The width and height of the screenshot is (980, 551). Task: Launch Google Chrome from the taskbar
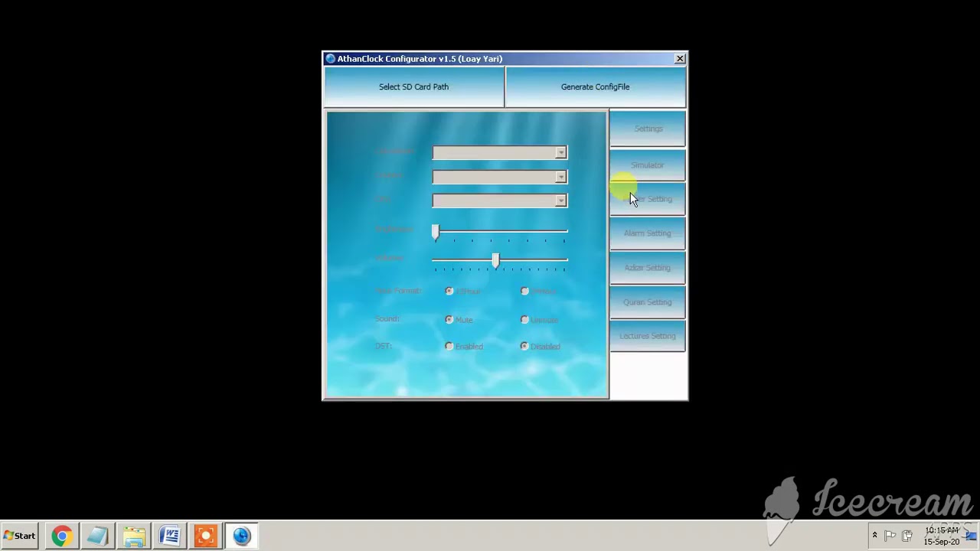(61, 536)
